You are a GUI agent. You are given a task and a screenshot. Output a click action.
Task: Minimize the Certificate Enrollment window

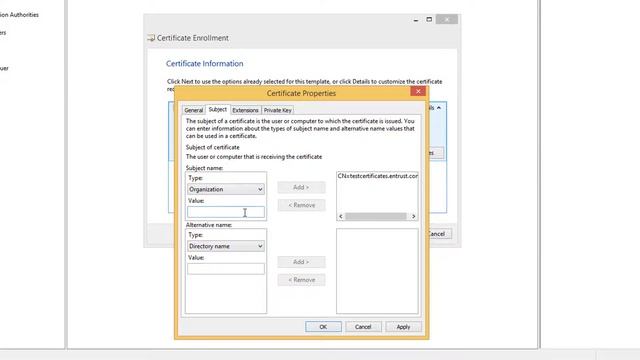[416, 20]
